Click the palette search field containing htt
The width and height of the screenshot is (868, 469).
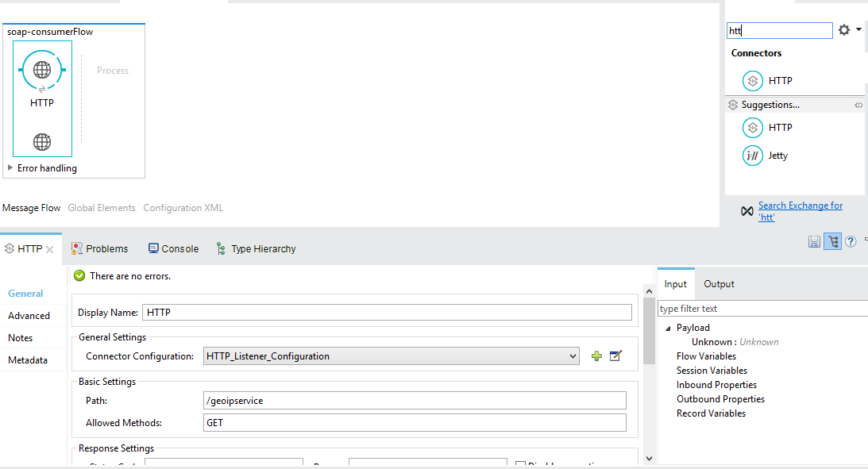pos(779,30)
